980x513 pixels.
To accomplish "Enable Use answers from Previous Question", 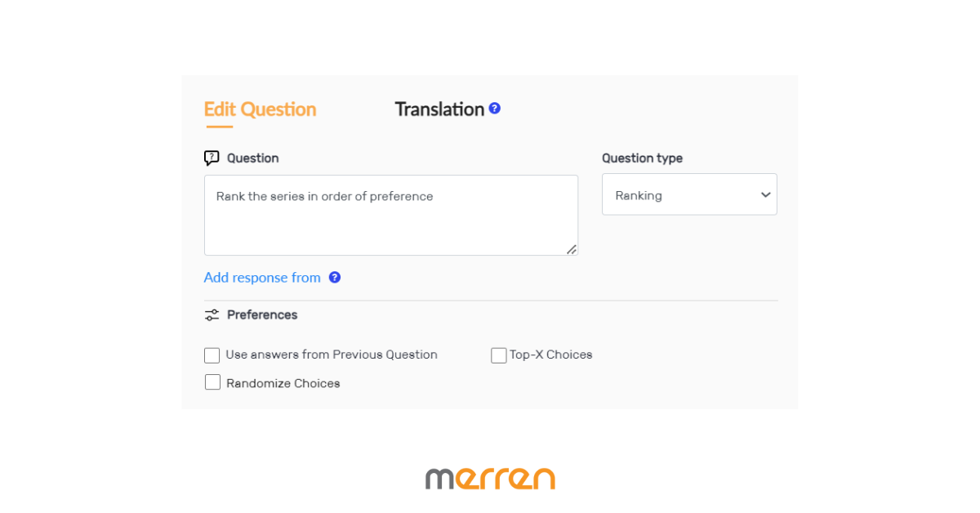I will (212, 355).
